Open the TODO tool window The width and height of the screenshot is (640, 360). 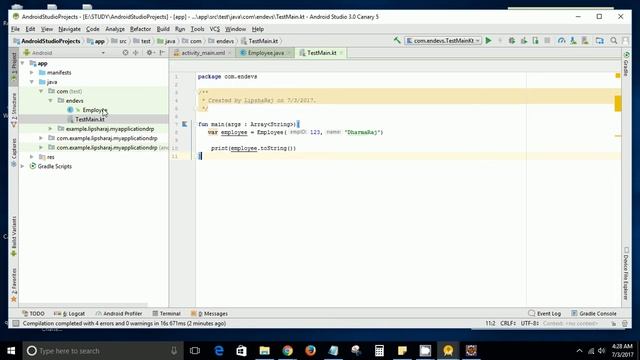33,313
